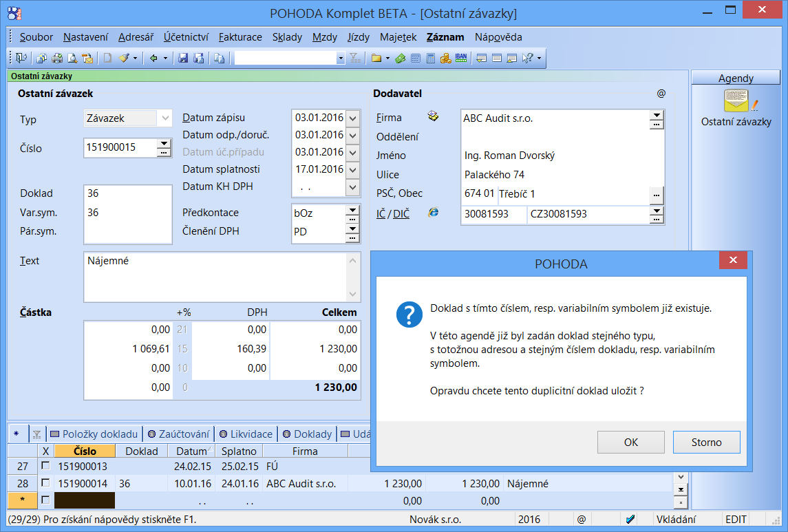Tick the X checkbox for row 151900014
788x532 pixels.
point(45,482)
